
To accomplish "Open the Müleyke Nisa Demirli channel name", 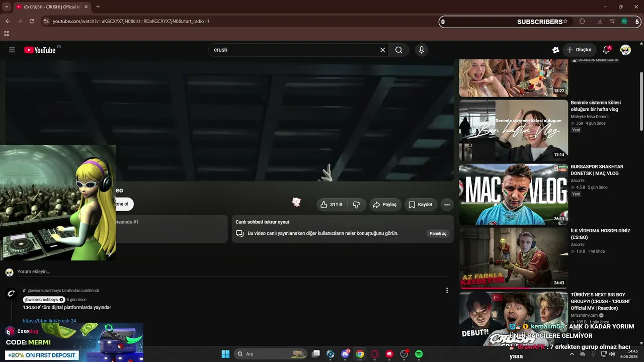I will point(590,117).
